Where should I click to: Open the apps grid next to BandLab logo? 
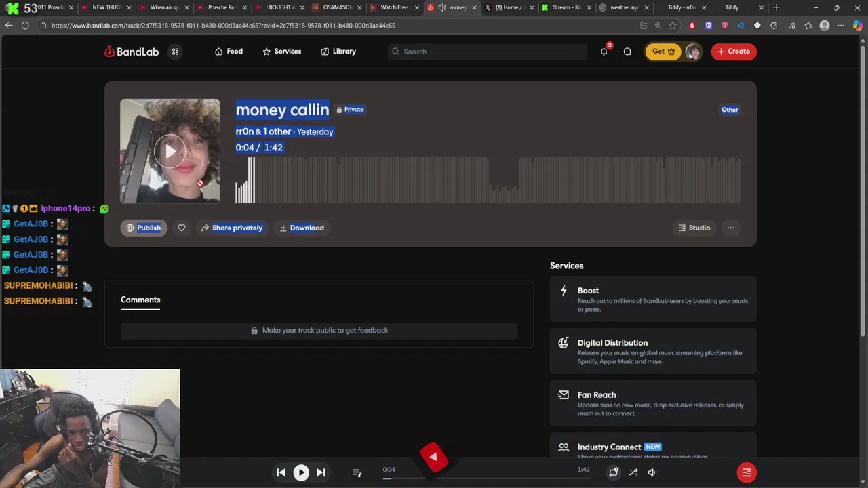pyautogui.click(x=175, y=52)
